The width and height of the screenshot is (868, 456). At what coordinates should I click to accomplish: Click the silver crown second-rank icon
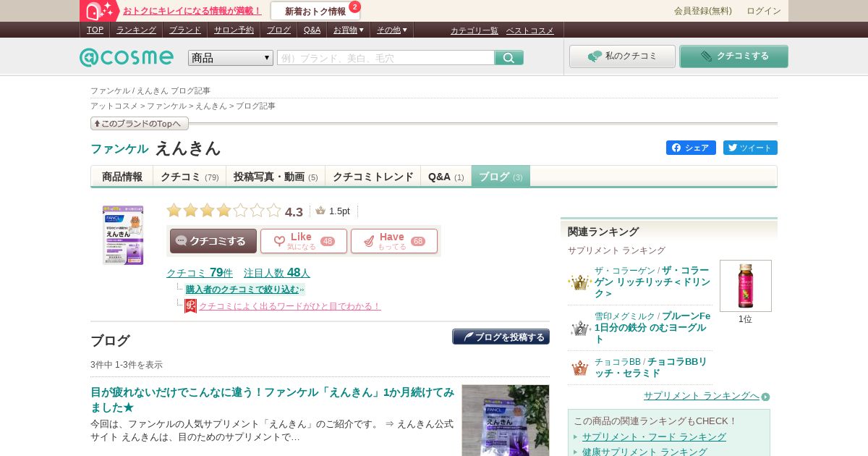click(x=579, y=328)
